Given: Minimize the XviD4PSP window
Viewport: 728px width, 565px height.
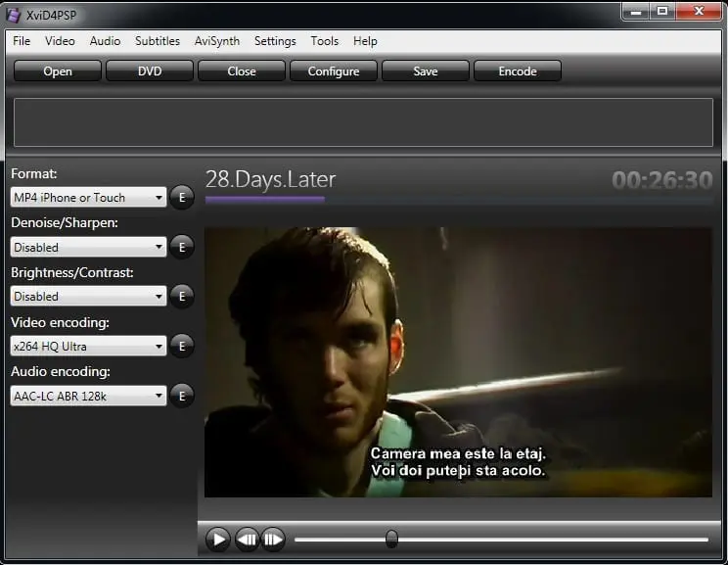Looking at the screenshot, I should 636,11.
